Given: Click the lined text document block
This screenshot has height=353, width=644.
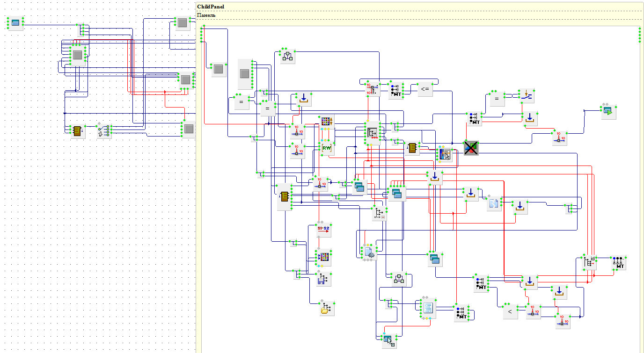Looking at the screenshot, I should click(x=428, y=308).
